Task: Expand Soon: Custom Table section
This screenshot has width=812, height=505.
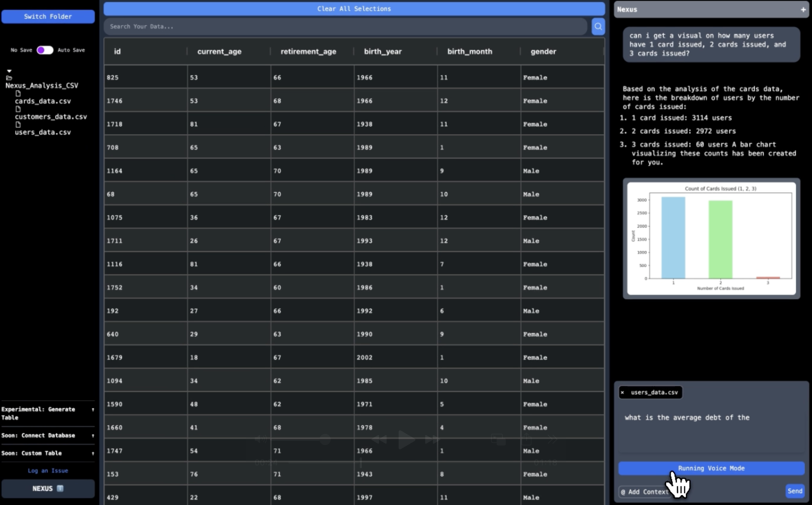Action: point(93,454)
